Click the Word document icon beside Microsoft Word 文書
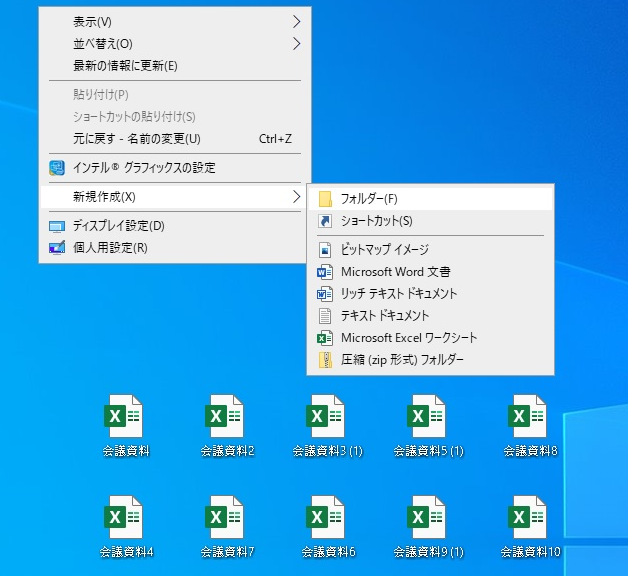This screenshot has height=576, width=628. pos(325,272)
